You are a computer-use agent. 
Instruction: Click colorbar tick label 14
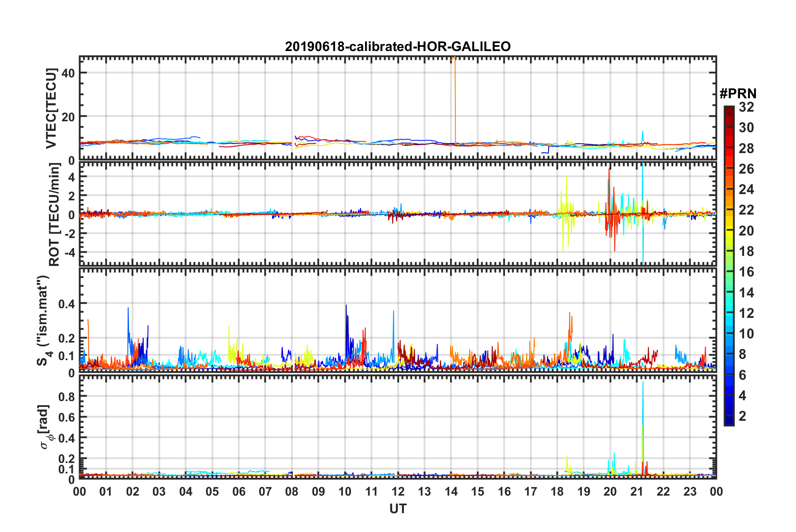pos(746,293)
